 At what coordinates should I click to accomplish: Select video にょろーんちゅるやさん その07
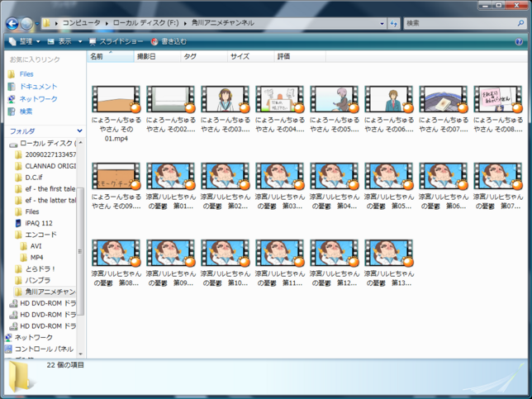[x=444, y=109]
